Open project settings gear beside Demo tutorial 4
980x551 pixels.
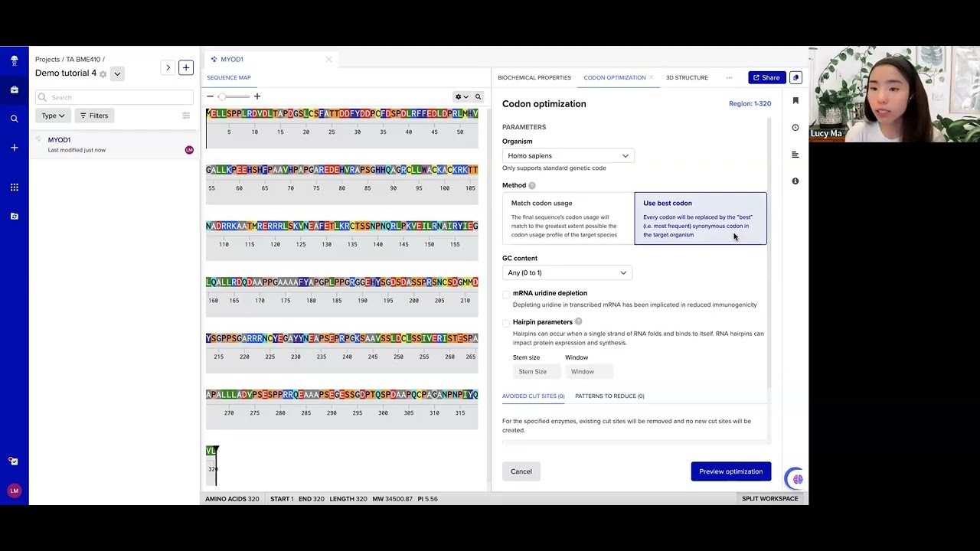[103, 74]
